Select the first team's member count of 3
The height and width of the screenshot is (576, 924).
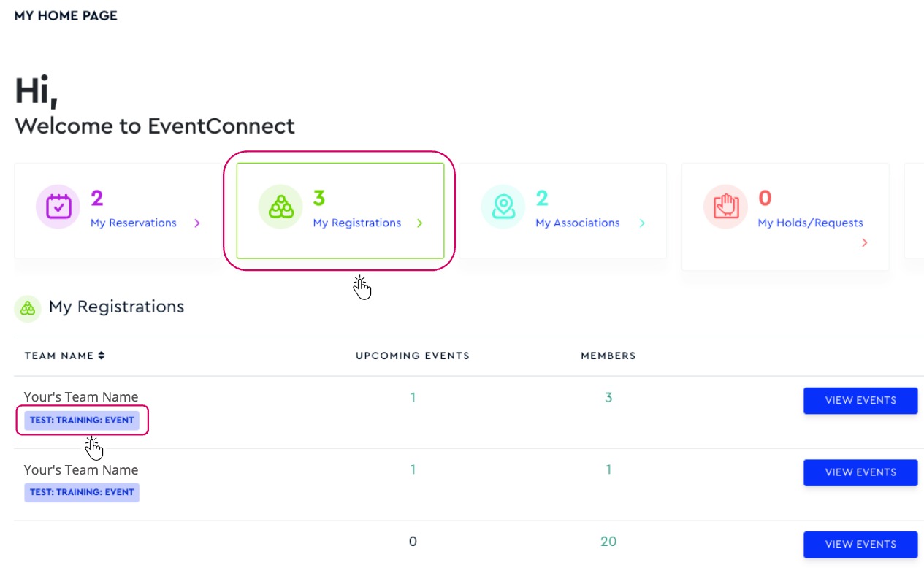[608, 397]
